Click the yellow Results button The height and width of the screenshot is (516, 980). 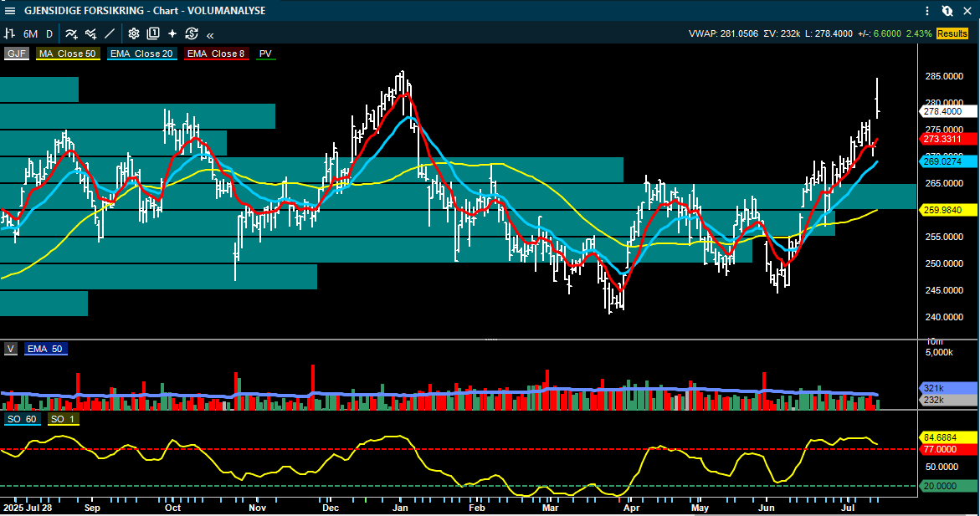pos(952,33)
